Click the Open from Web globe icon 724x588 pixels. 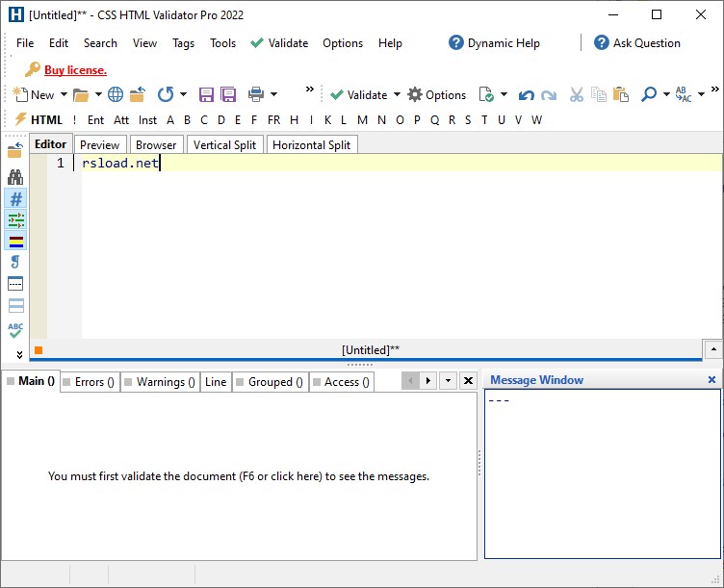coord(116,94)
